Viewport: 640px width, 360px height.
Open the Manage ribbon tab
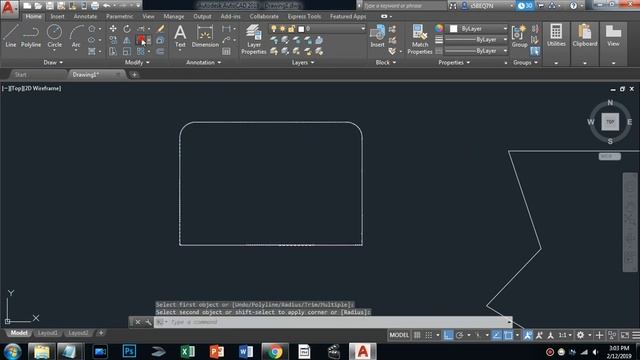pyautogui.click(x=174, y=16)
